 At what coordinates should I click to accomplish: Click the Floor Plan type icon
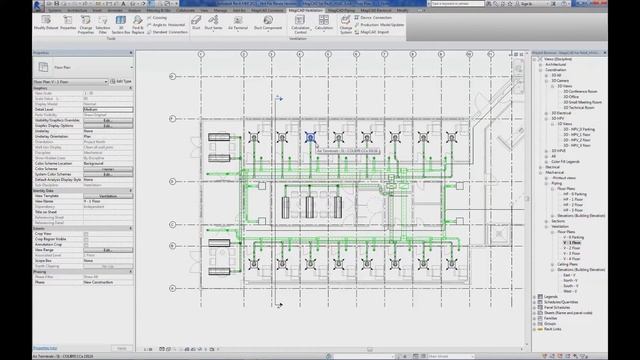[43, 67]
